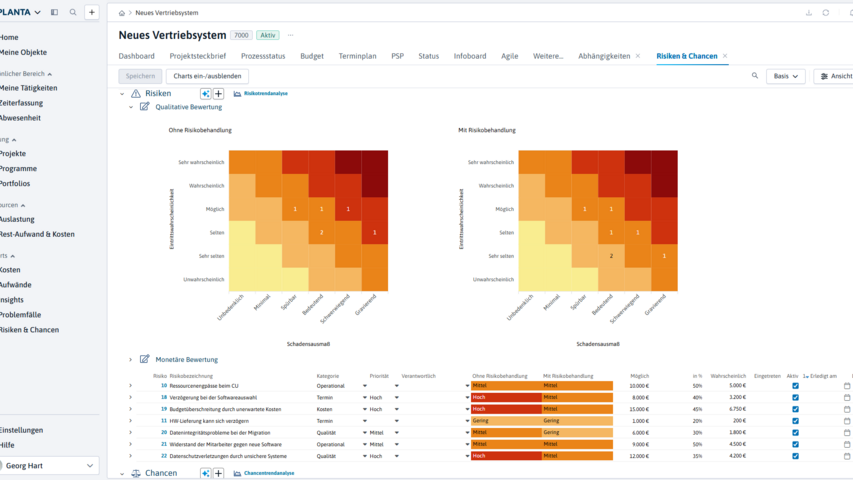Open calendar icon in Verzögerung row
The height and width of the screenshot is (480, 853).
coord(847,397)
